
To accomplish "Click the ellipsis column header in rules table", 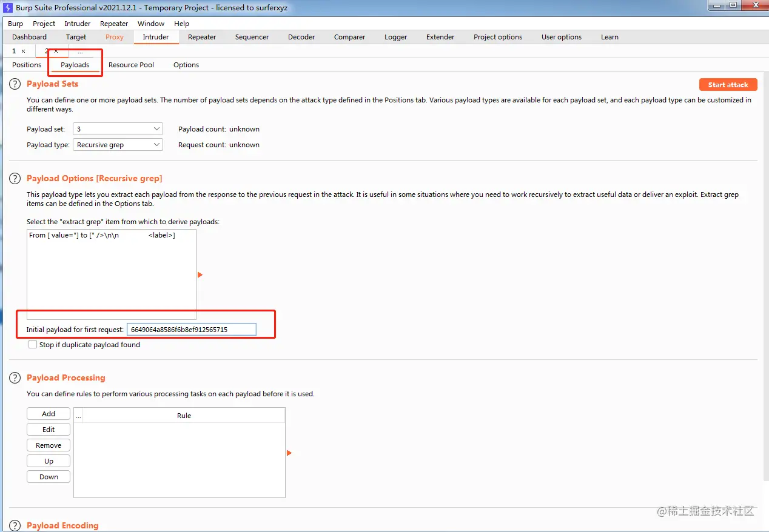I will click(x=78, y=416).
